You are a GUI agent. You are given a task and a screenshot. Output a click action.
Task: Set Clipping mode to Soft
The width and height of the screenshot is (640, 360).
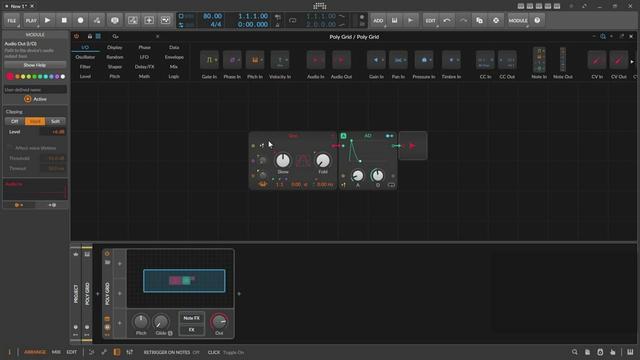click(x=55, y=121)
